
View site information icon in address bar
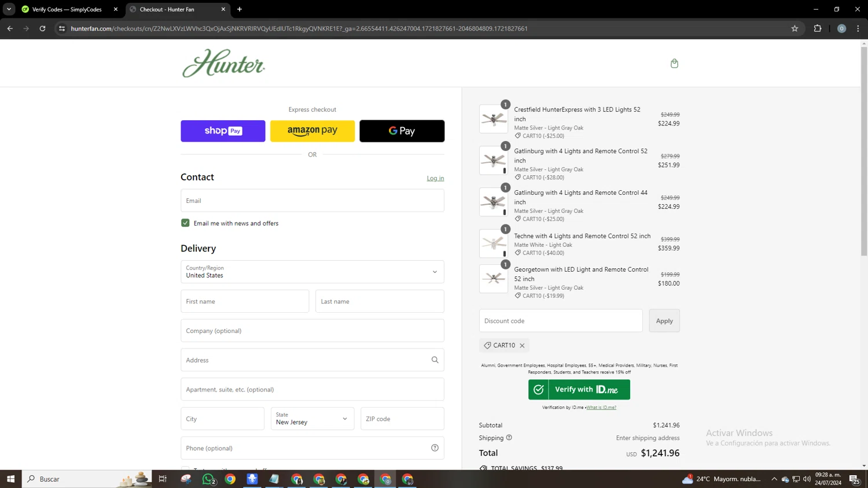coord(62,28)
